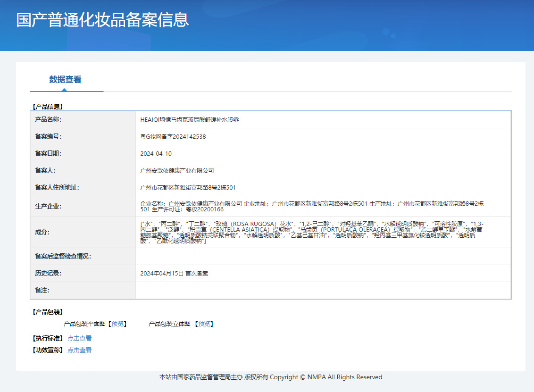
Task: Click the 备案人住所地址 address value
Action: click(x=188, y=188)
